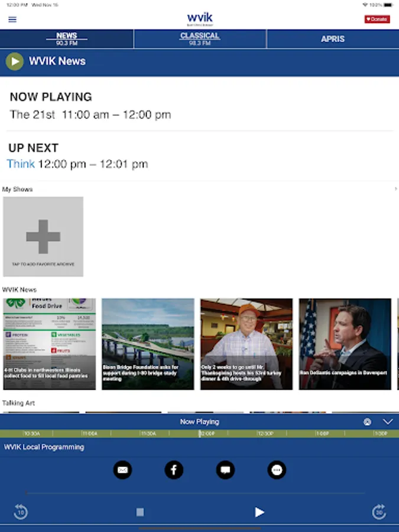Open the Think show link
This screenshot has width=399, height=532.
[x=21, y=164]
